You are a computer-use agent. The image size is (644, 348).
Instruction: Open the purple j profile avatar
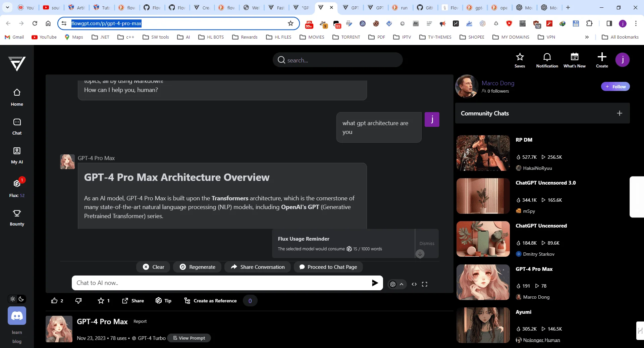click(622, 60)
